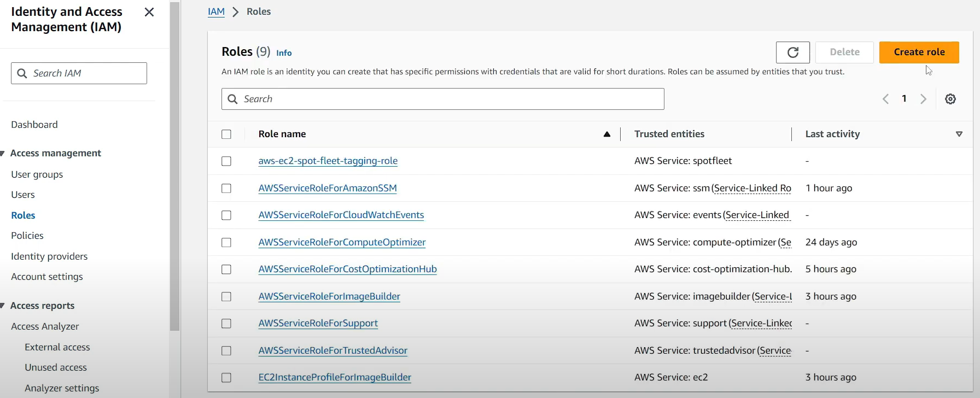This screenshot has height=398, width=980.
Task: Open AWSServiceRoleForComputeOptimizer role link
Action: click(342, 242)
